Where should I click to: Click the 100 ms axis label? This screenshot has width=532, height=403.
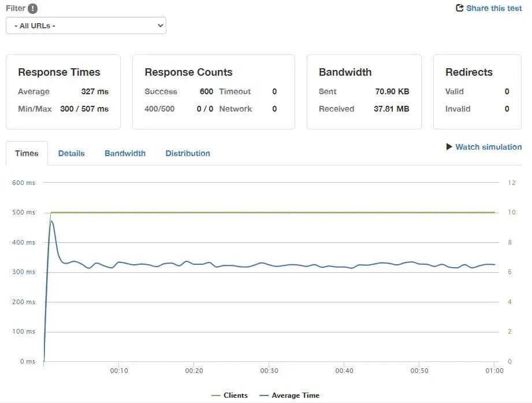(24, 331)
